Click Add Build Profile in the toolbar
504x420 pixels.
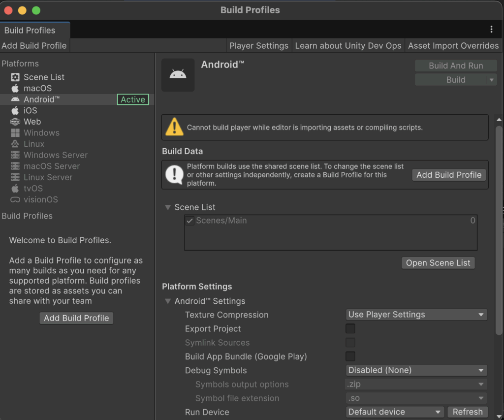click(x=34, y=46)
